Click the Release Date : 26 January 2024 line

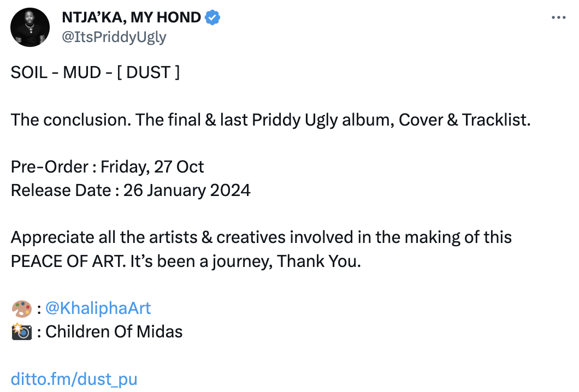click(131, 191)
